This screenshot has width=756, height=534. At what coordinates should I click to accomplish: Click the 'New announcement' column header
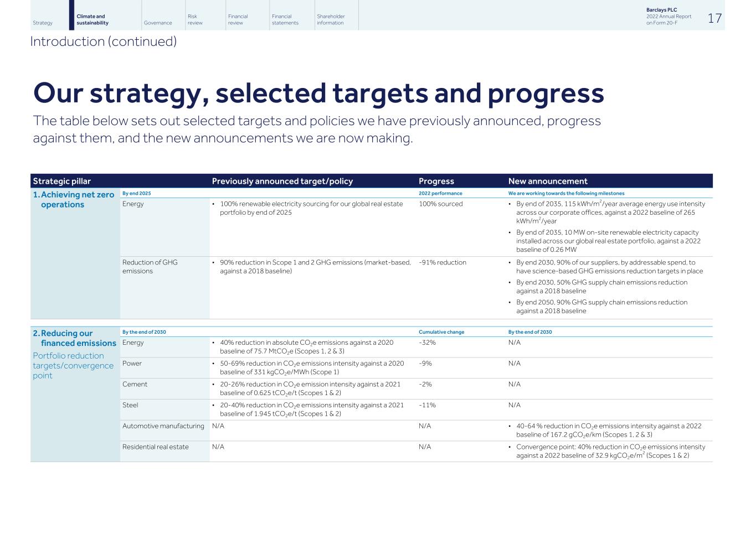[548, 181]
